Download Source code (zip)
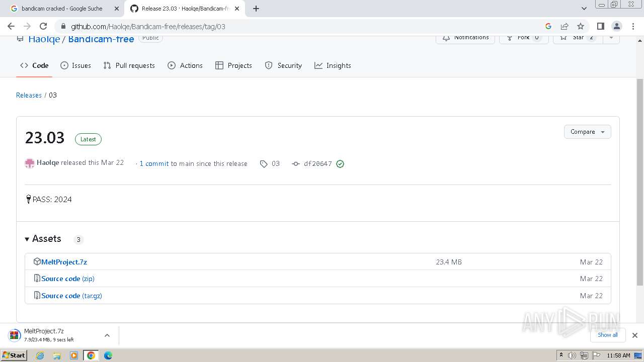644x362 pixels. (68, 279)
